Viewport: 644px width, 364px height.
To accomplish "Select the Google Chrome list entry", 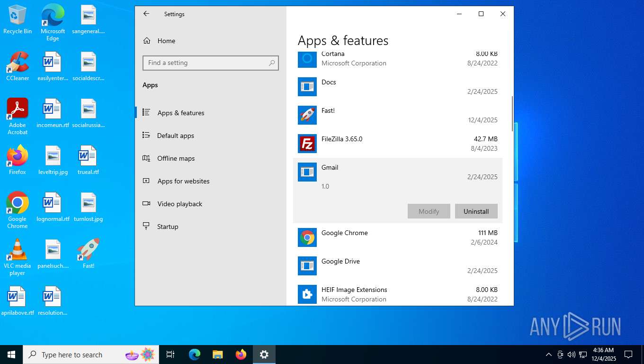I will coord(398,237).
